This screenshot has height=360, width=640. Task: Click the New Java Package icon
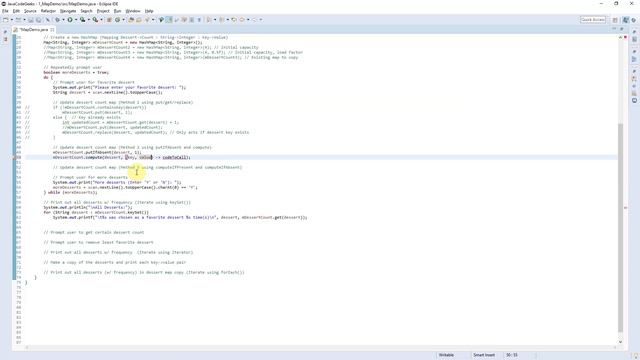tap(109, 20)
